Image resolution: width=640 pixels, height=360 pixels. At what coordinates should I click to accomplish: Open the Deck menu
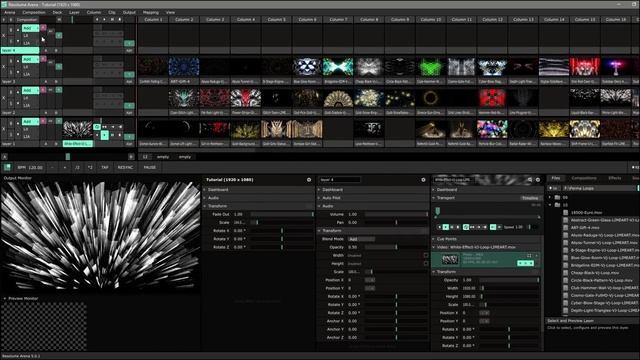[57, 12]
